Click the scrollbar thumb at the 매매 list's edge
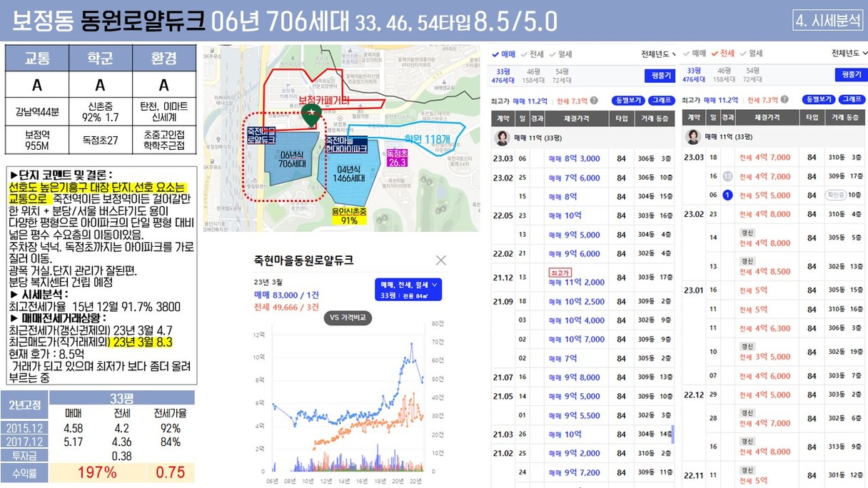Viewport: 868px width, 488px height. 672,433
